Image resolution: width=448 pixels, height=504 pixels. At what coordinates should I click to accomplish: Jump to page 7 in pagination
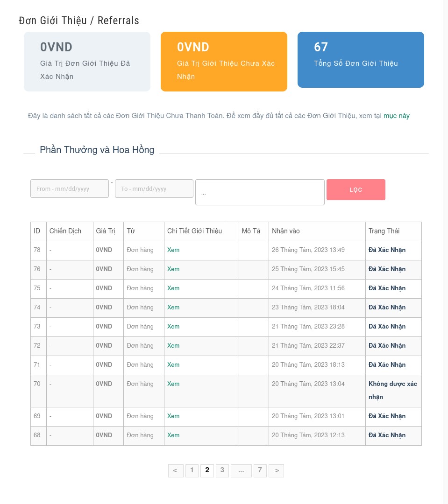pos(260,470)
